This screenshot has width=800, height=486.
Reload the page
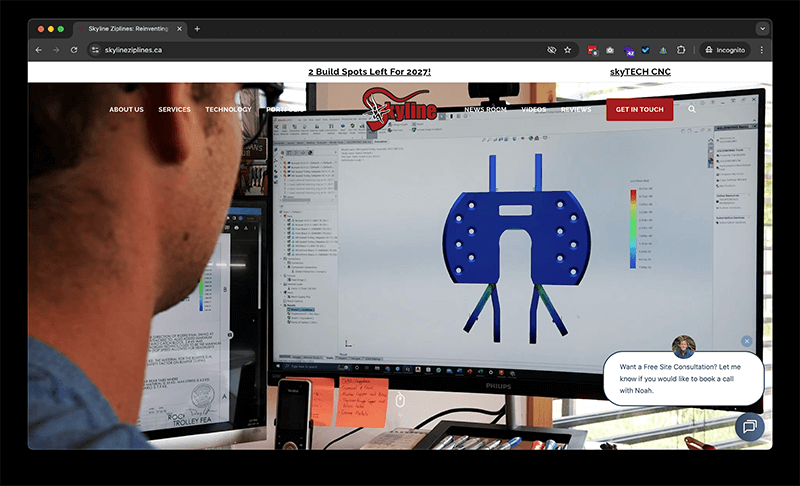[74, 49]
